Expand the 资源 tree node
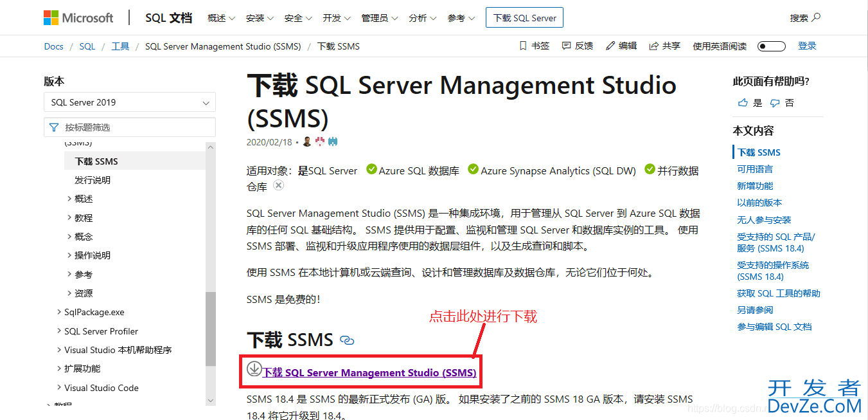 pos(69,293)
